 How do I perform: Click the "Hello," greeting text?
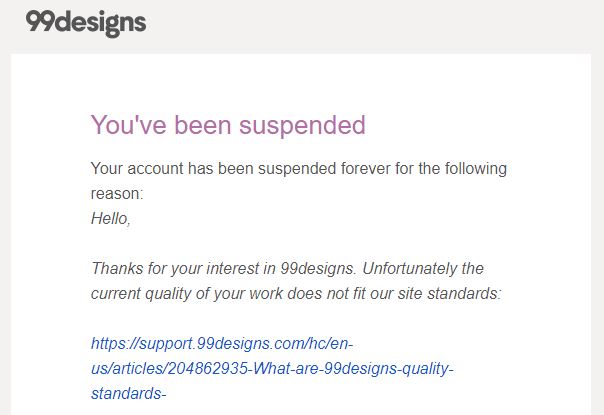[x=111, y=218]
